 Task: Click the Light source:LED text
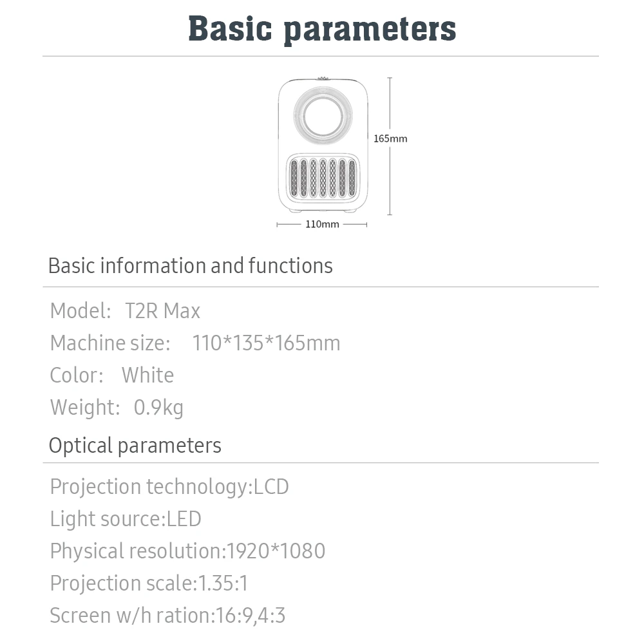tap(126, 518)
